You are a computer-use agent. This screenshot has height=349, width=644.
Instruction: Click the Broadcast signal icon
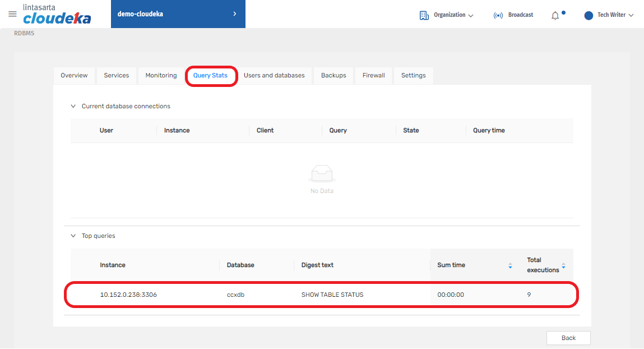(498, 15)
